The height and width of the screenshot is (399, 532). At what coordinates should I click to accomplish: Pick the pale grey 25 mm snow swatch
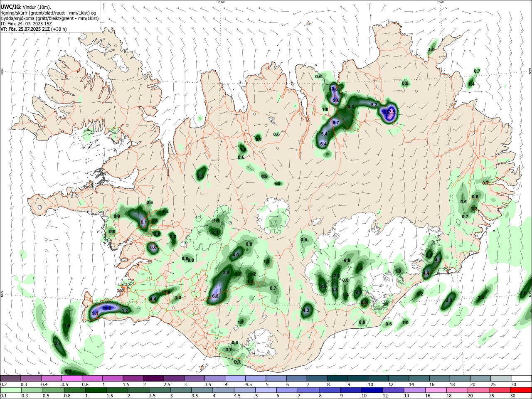(500, 379)
